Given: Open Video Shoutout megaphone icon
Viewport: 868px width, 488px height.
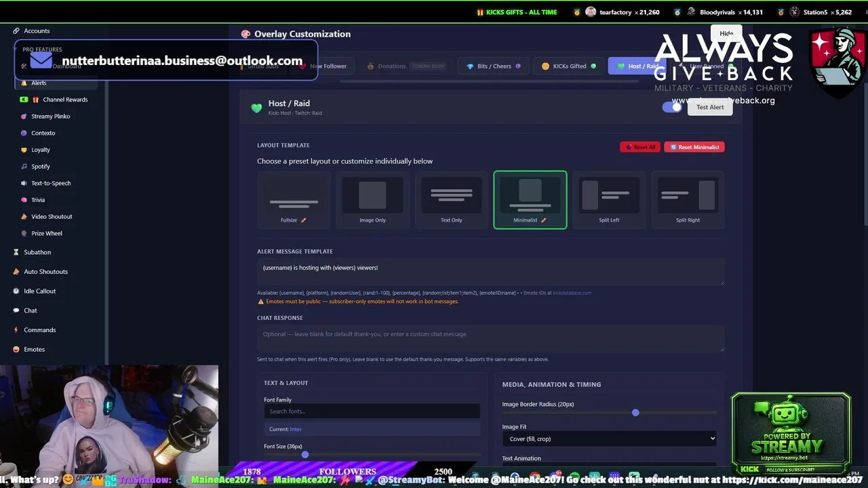Looking at the screenshot, I should [24, 216].
